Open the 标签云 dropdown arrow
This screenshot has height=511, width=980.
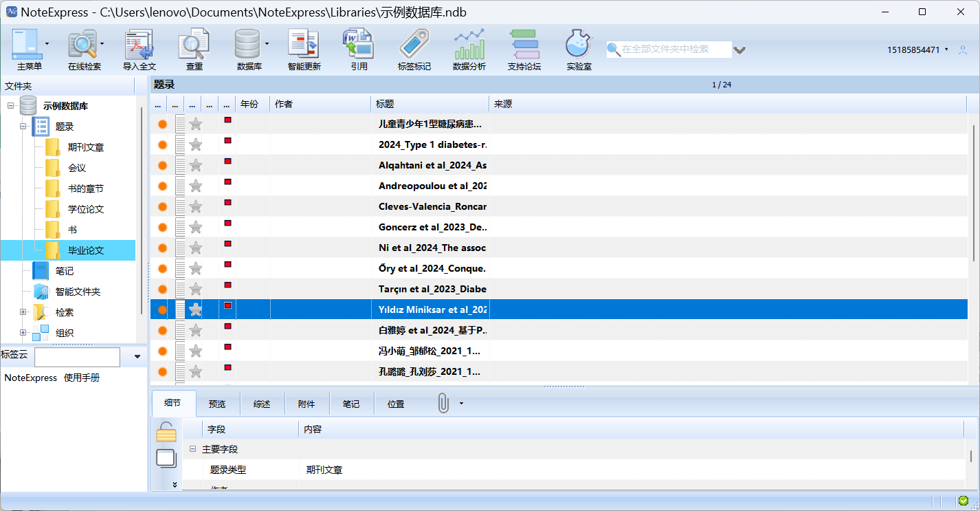point(137,357)
